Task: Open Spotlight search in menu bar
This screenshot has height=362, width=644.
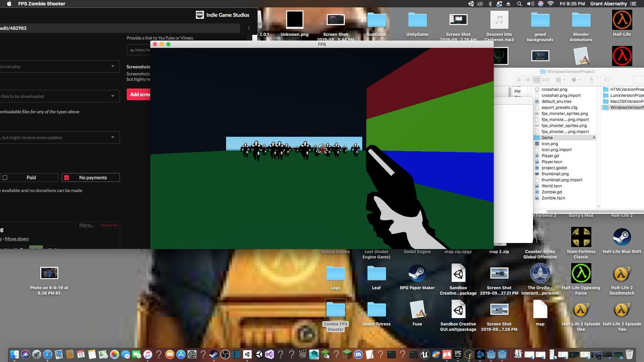Action: 519,4
